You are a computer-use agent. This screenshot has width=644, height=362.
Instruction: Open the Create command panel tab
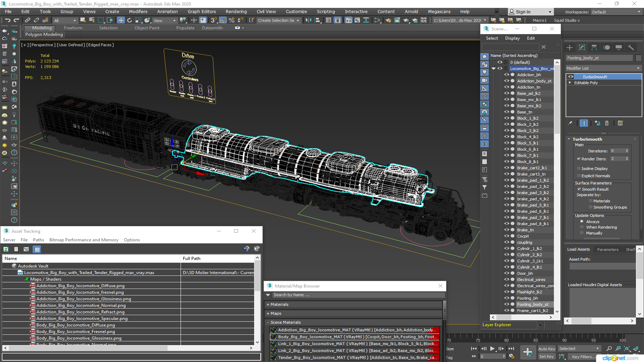coord(570,48)
